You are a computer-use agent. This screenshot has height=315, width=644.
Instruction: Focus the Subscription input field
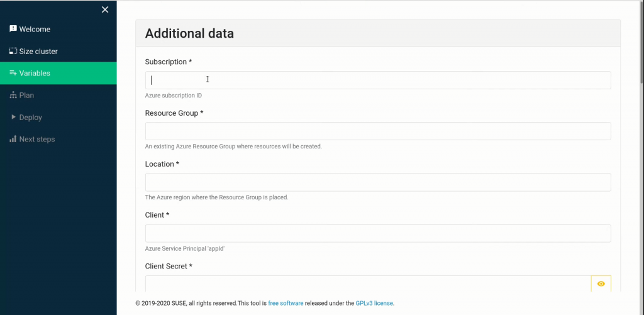click(377, 80)
